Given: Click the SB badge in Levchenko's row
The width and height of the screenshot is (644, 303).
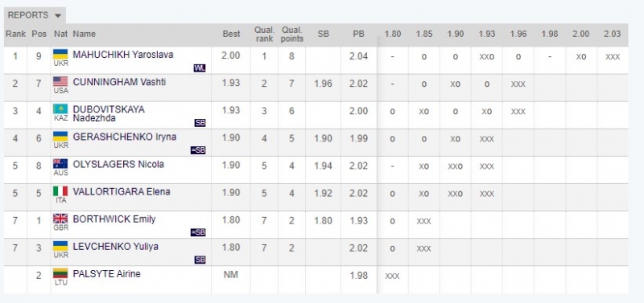Looking at the screenshot, I should tap(200, 260).
